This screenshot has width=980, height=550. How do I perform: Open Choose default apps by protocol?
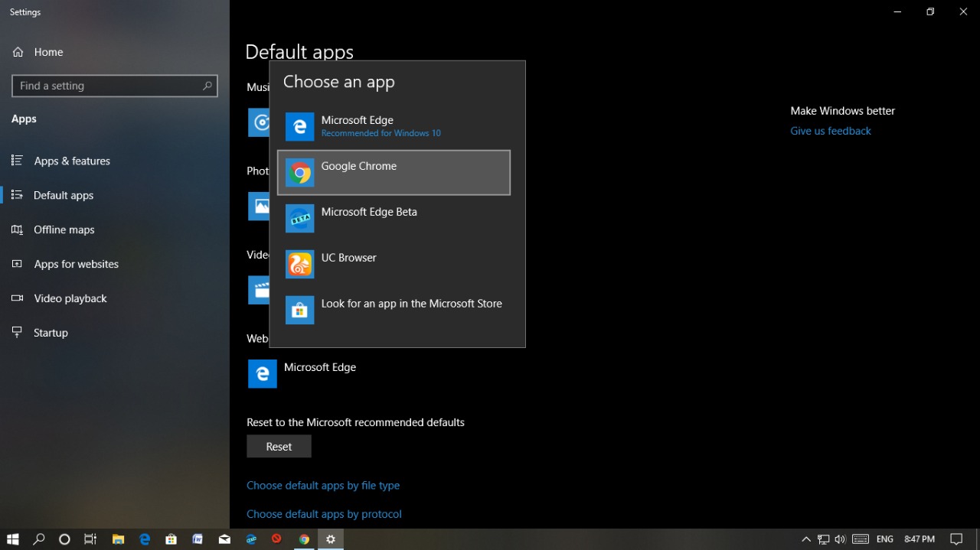click(x=324, y=514)
